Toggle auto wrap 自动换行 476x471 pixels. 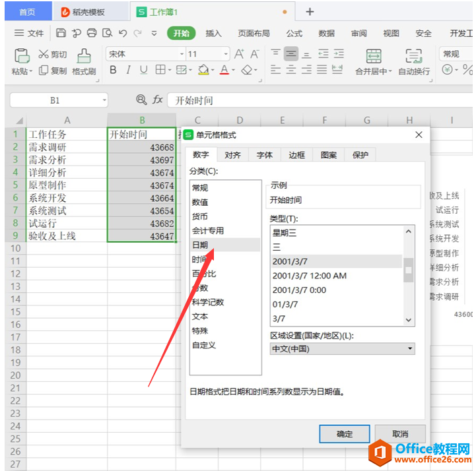tap(414, 62)
